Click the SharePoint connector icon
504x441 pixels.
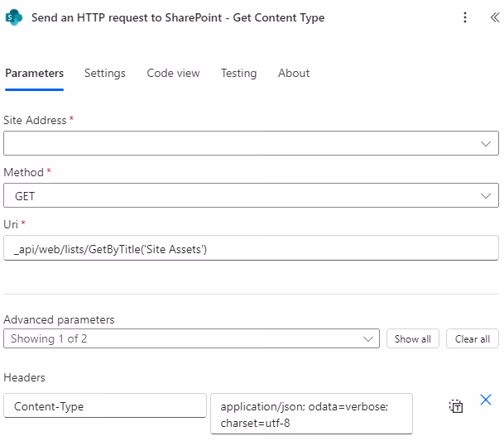(x=14, y=17)
